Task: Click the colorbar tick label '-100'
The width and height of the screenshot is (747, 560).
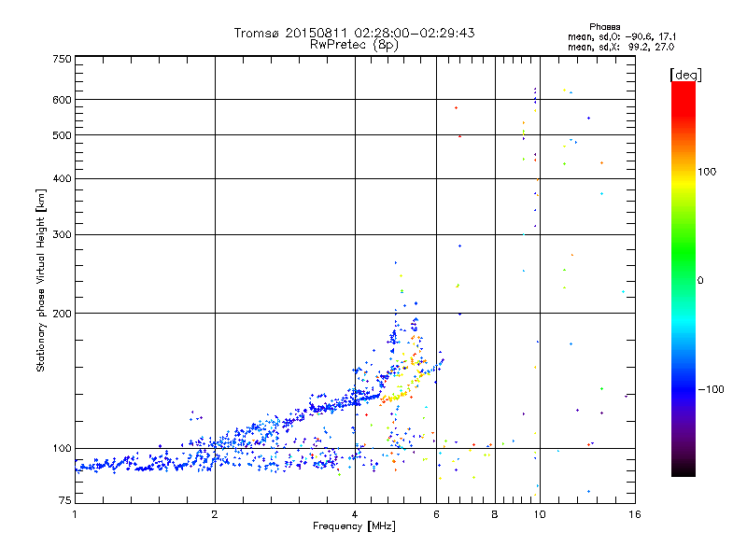Action: (711, 389)
